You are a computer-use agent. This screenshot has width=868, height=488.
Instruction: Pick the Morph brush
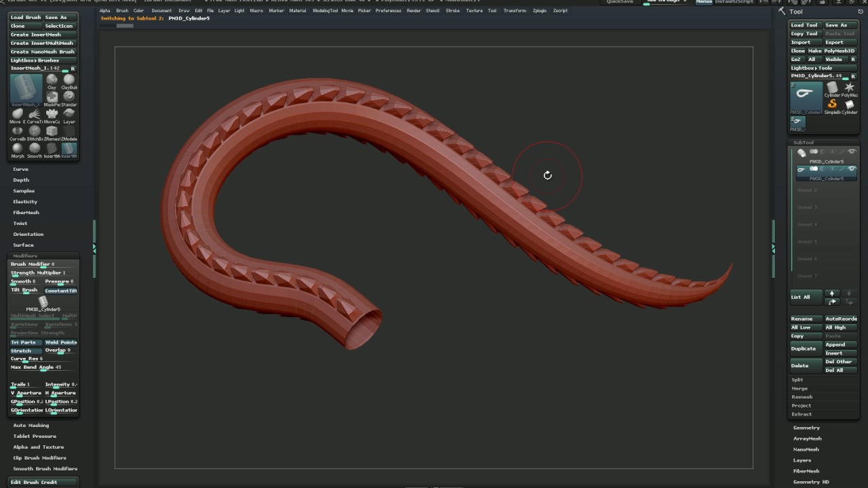coord(18,148)
